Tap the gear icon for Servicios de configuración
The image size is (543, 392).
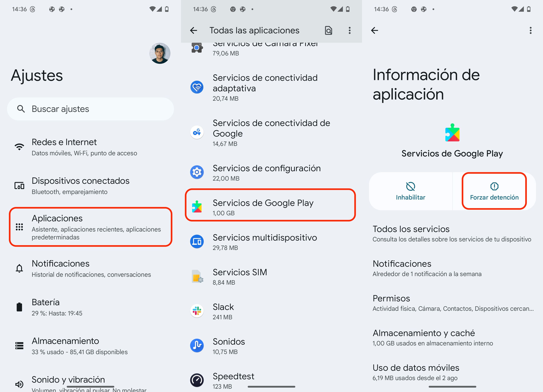tap(197, 172)
